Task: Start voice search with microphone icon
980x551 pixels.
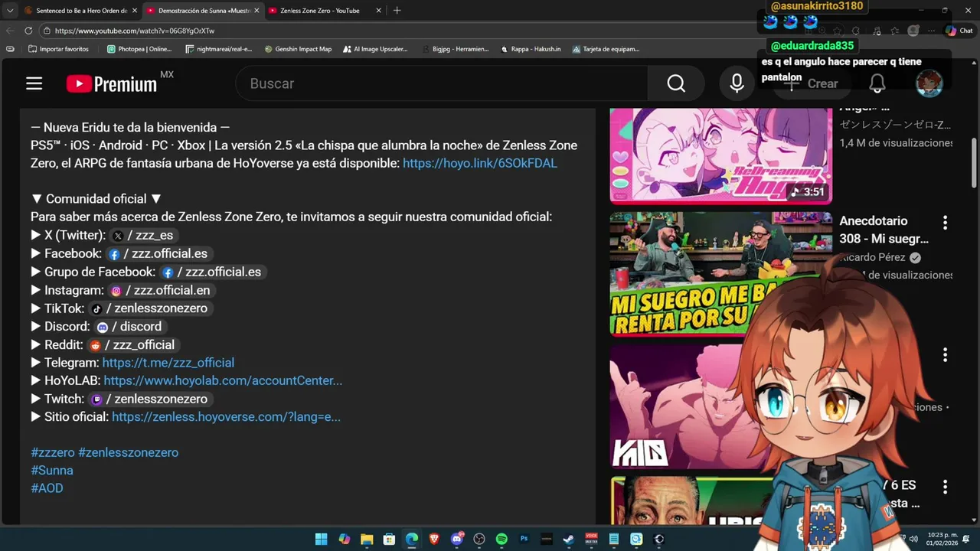Action: (x=737, y=83)
